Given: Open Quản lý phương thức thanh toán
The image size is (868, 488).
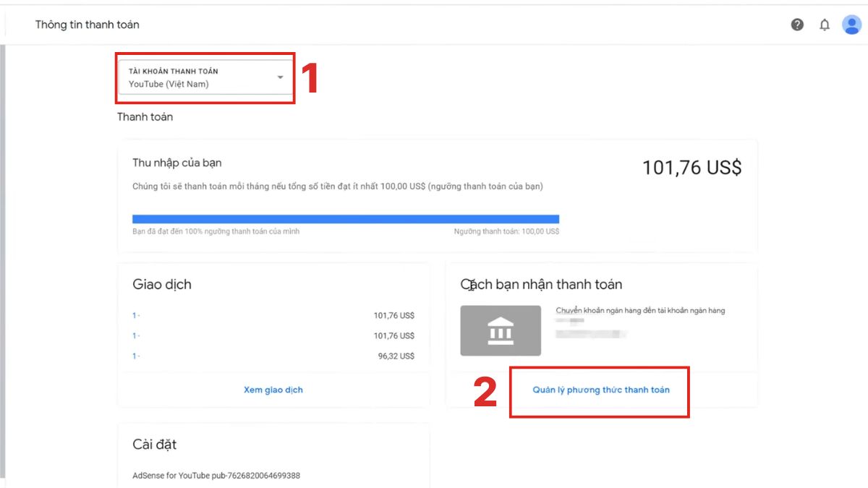Looking at the screenshot, I should [601, 390].
